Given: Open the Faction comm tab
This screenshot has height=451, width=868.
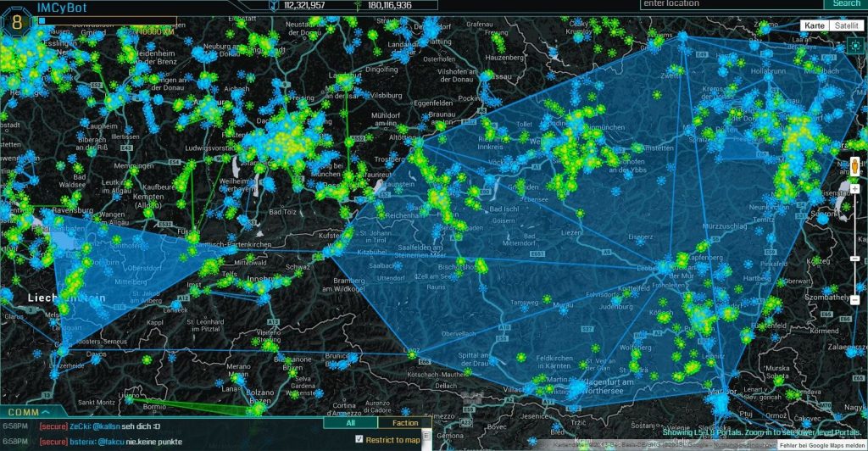Looking at the screenshot, I should [x=405, y=423].
